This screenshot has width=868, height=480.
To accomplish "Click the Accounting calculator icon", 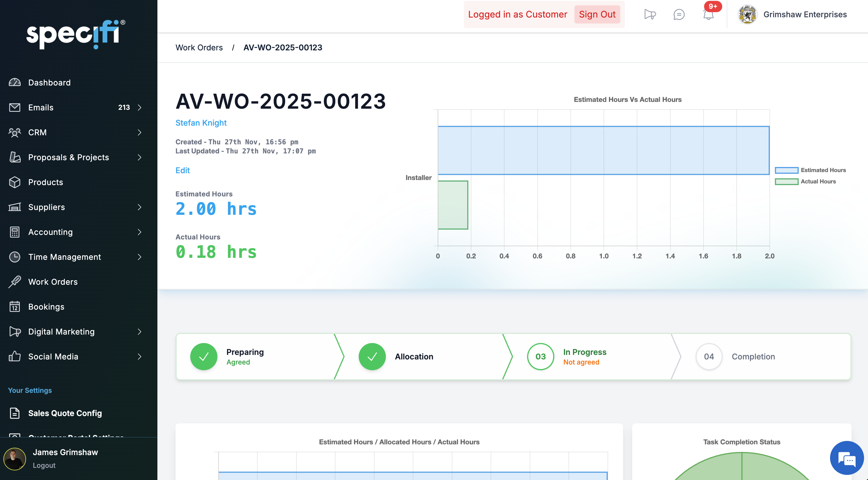I will click(x=14, y=232).
